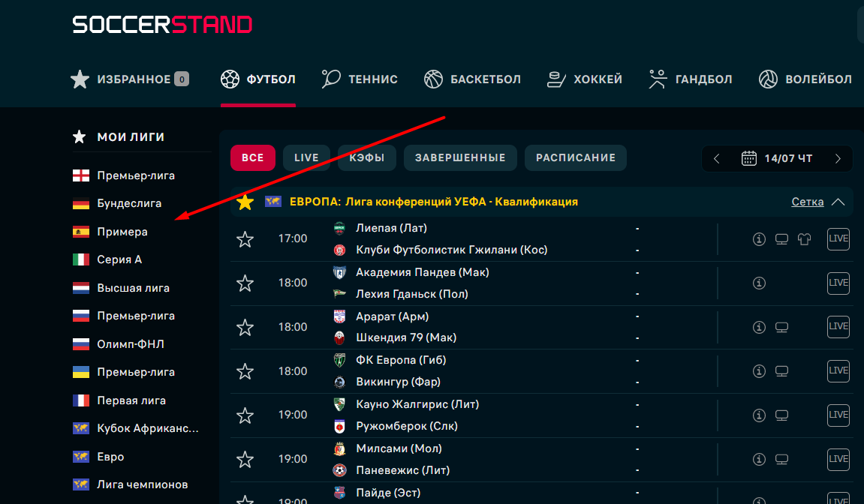Click team name Лехия Гданьск (Пол)
The width and height of the screenshot is (864, 504).
pyautogui.click(x=412, y=294)
